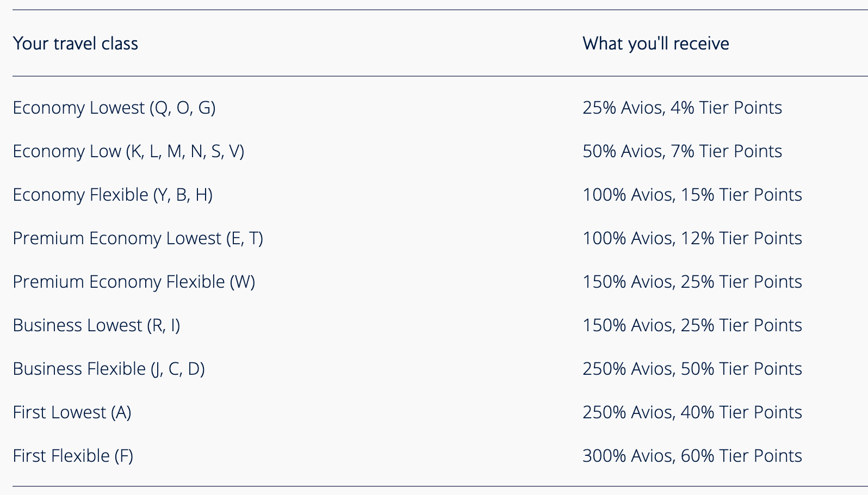Click "50% Avios, 7% Tier Points" value
The width and height of the screenshot is (868, 495).
[x=682, y=151]
